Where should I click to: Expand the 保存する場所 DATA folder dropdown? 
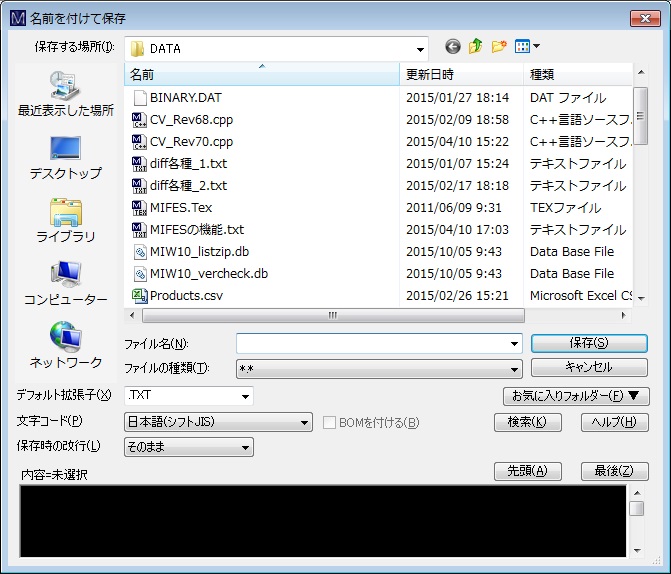pyautogui.click(x=420, y=48)
